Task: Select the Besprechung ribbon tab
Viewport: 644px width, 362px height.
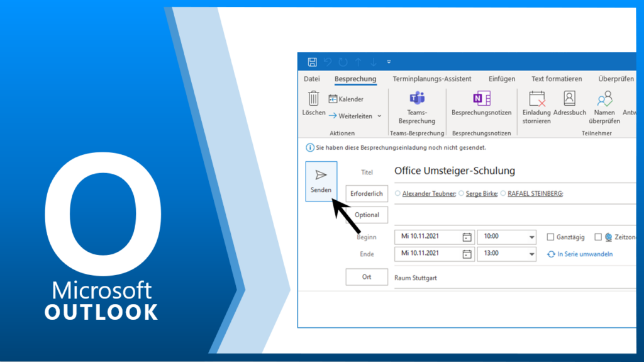Action: point(355,79)
